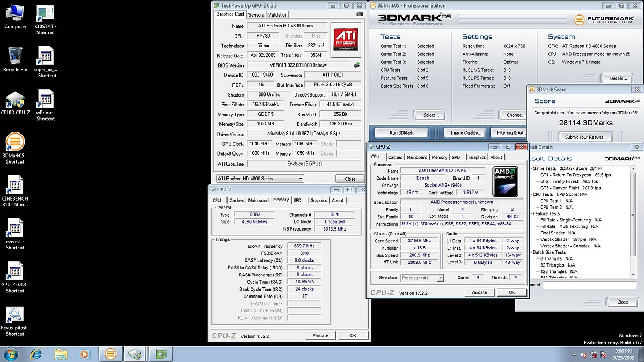Select the Recycle Bin icon
This screenshot has height=362, width=644.
pyautogui.click(x=15, y=60)
